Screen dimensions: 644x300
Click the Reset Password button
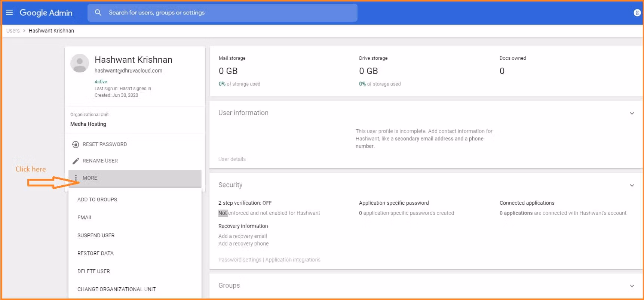tap(105, 145)
